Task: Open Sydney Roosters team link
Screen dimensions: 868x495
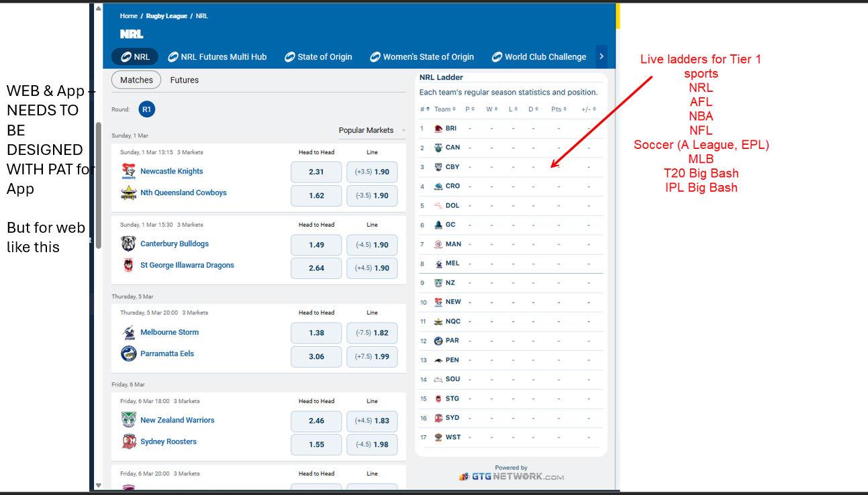Action: click(168, 441)
